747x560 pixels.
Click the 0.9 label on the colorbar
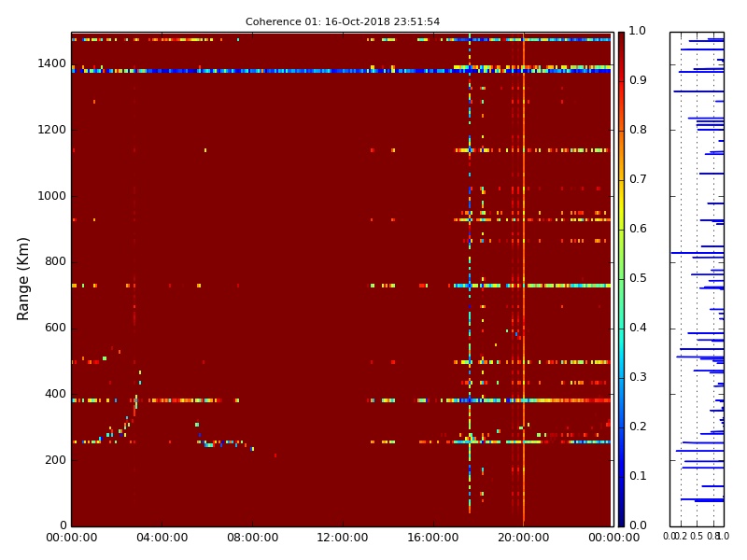tap(638, 80)
